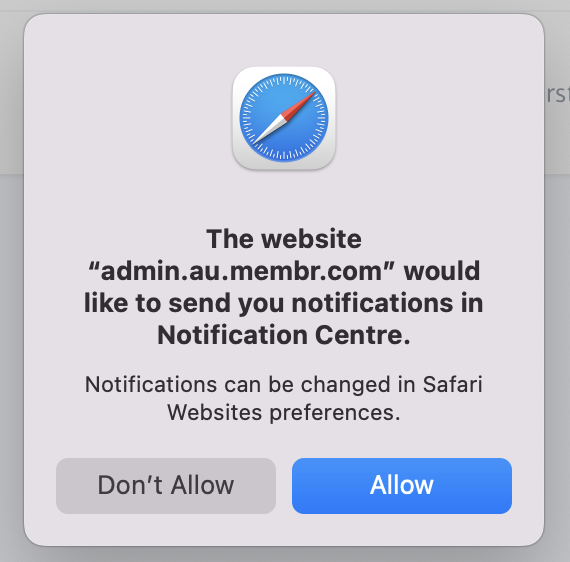570x562 pixels.
Task: Click the Safari compass icon
Action: [284, 118]
